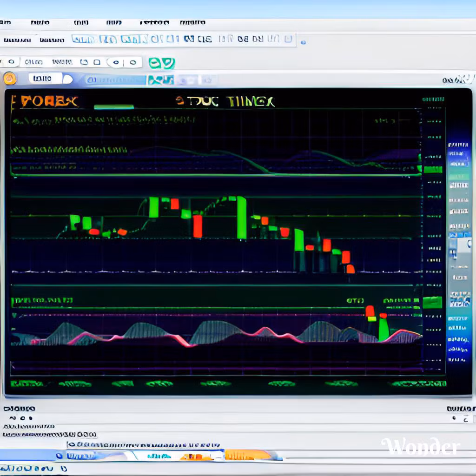Click the teal chart icon in the tab strip

tap(160, 80)
